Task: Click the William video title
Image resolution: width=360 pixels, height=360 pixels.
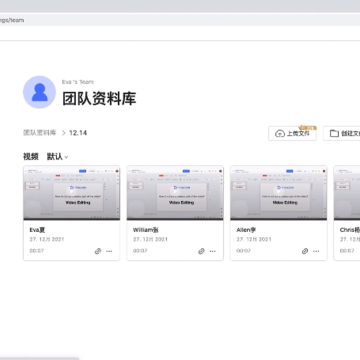Action: point(146,230)
